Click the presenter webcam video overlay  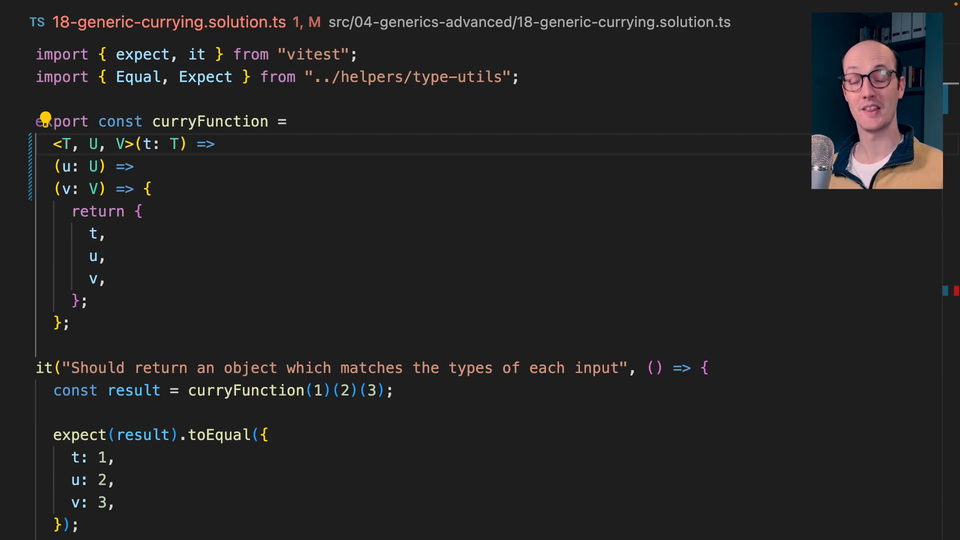click(876, 100)
